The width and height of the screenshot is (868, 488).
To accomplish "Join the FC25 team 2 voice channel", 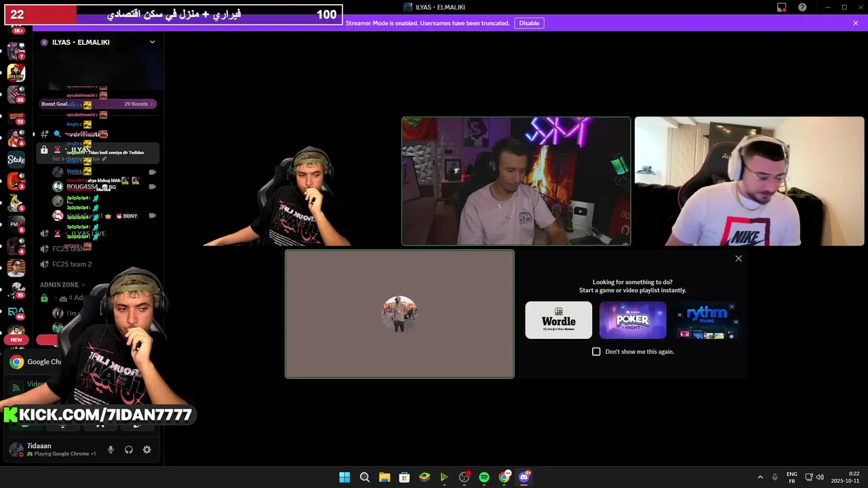I will point(71,264).
